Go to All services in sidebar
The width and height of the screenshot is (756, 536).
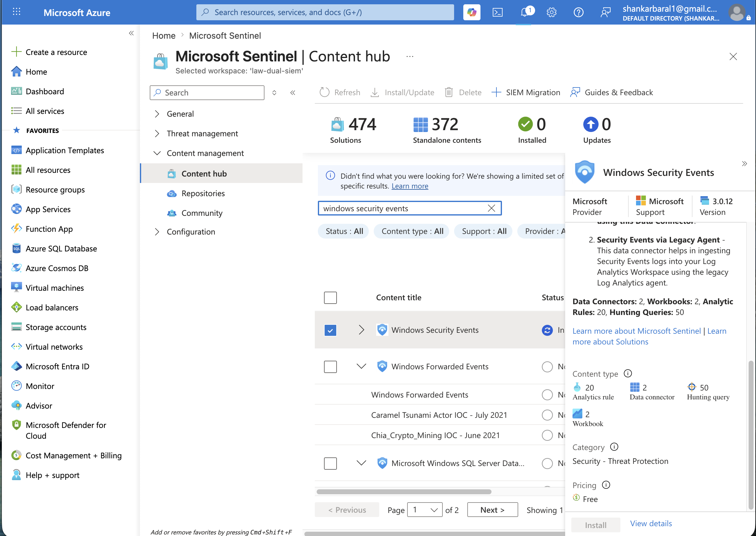point(45,111)
